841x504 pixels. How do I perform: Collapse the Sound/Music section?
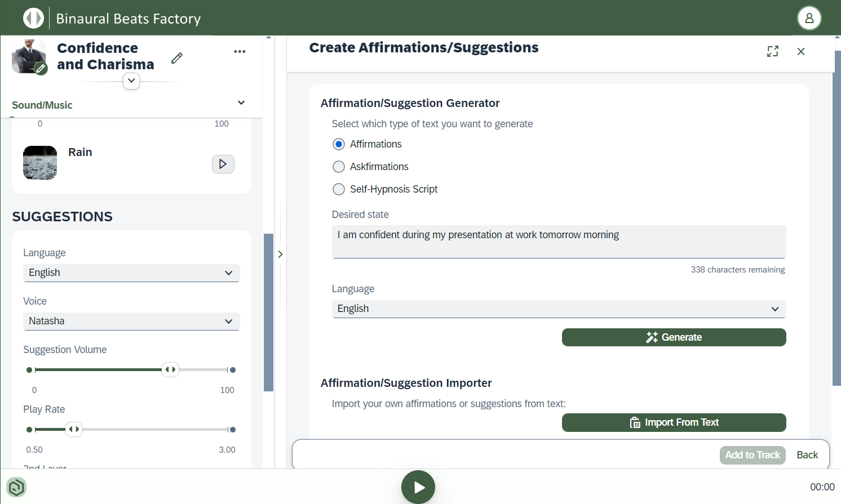coord(241,102)
